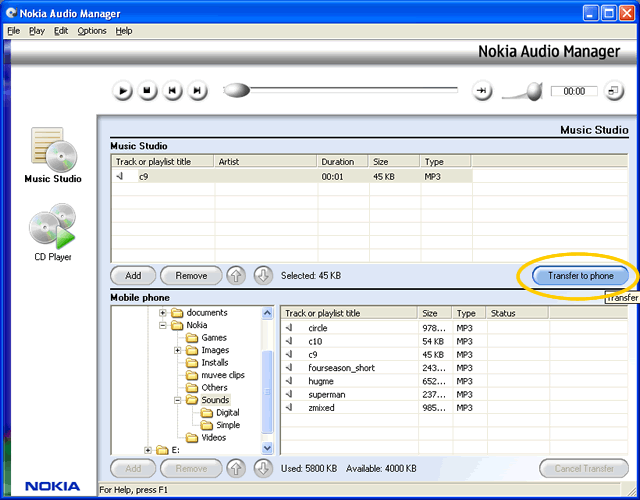The width and height of the screenshot is (640, 500).
Task: Open the File menu
Action: pos(13,31)
